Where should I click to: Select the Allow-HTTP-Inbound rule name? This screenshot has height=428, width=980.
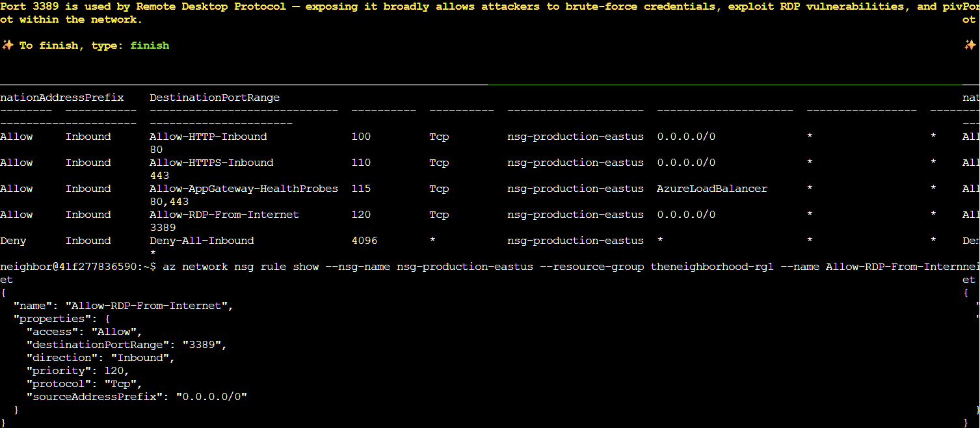coord(208,137)
